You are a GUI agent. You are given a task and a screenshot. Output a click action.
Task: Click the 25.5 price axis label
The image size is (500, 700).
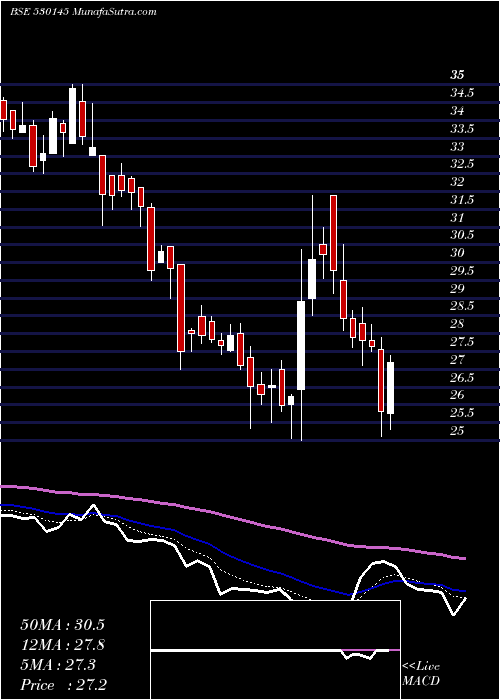[x=462, y=413]
